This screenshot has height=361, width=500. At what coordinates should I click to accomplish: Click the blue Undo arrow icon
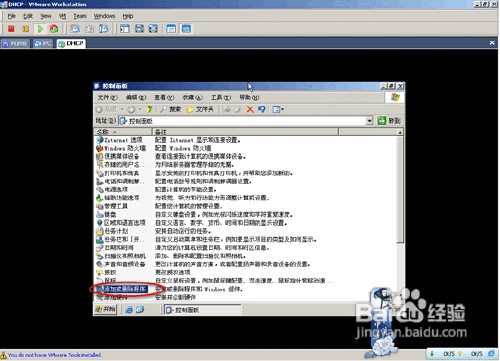[x=261, y=109]
